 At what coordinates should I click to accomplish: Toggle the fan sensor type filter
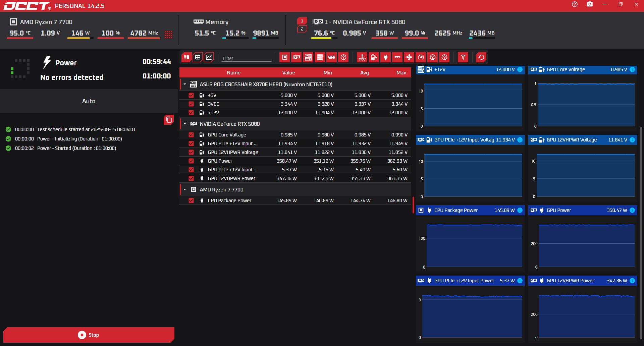point(409,57)
